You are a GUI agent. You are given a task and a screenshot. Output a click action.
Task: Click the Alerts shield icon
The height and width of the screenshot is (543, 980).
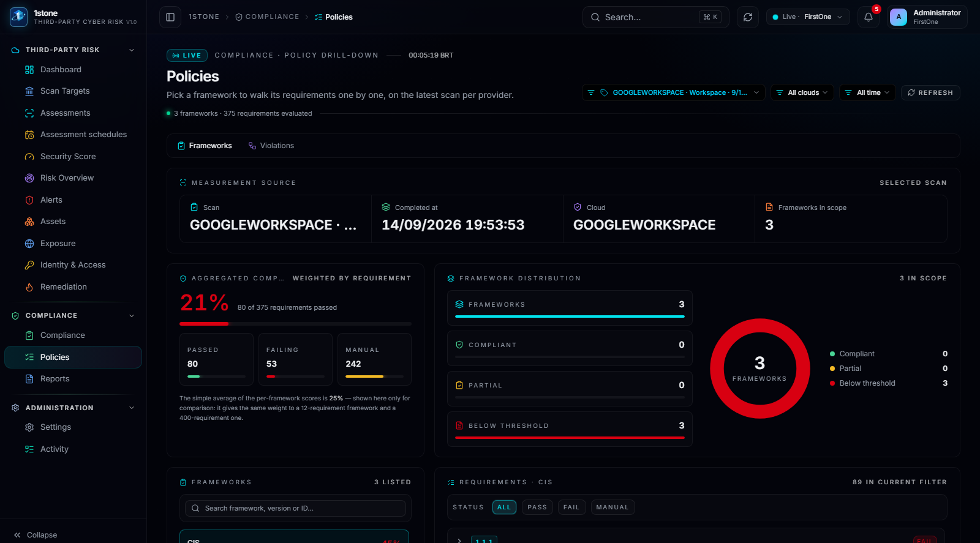[29, 200]
